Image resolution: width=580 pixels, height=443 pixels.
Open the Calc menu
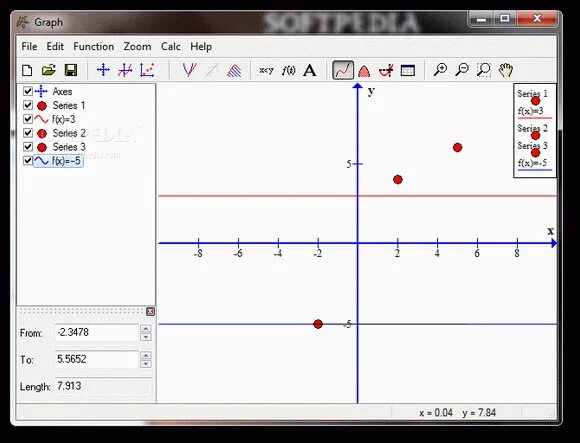tap(171, 47)
